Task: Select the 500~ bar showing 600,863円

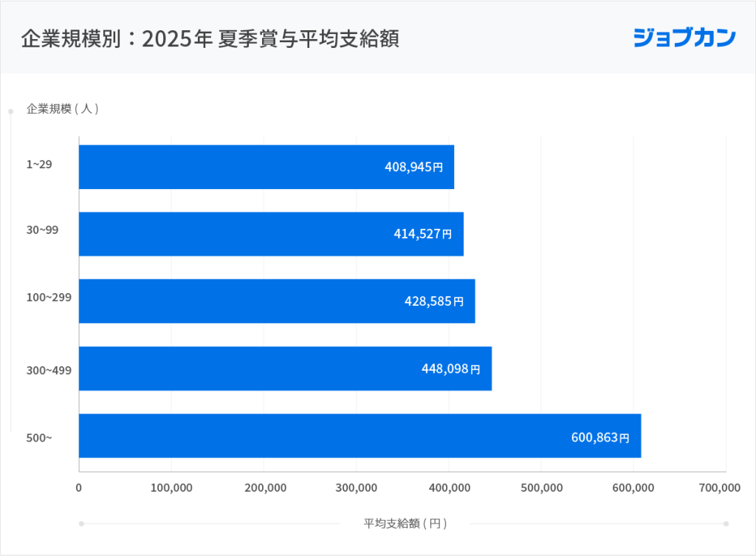Action: click(360, 436)
